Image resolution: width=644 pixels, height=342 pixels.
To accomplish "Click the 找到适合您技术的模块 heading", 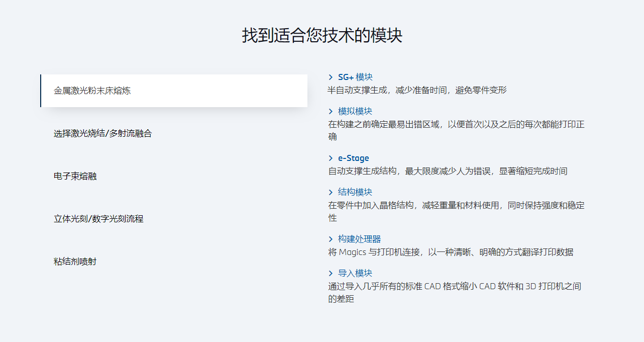I will [322, 36].
